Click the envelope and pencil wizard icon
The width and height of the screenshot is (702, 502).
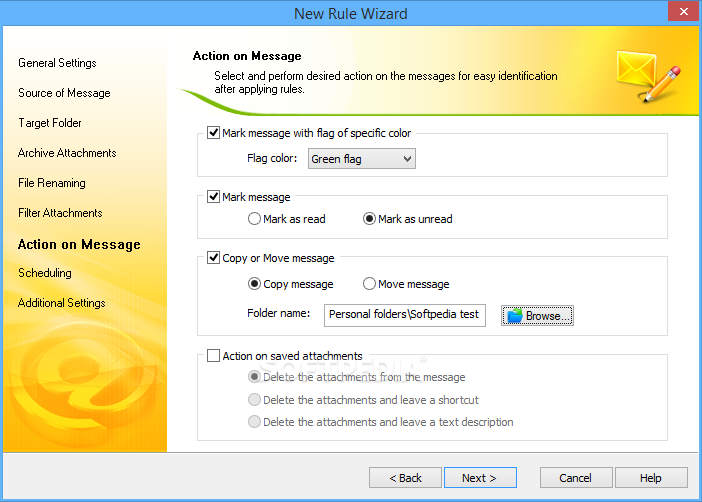coord(648,76)
